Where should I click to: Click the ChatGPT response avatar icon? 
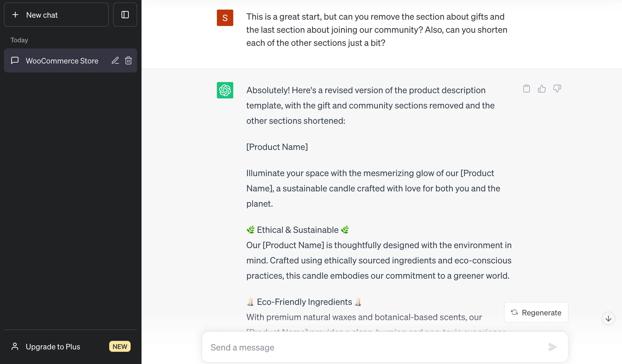[x=225, y=90]
